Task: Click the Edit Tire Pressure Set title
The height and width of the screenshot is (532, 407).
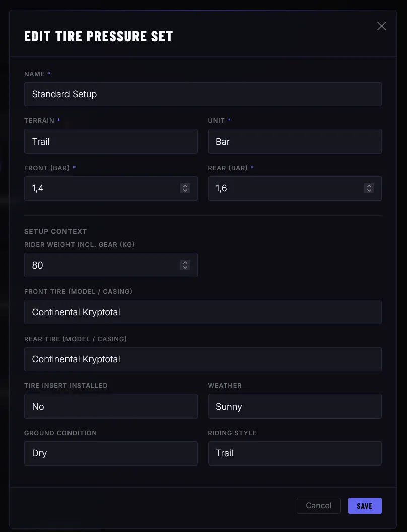Action: tap(99, 36)
